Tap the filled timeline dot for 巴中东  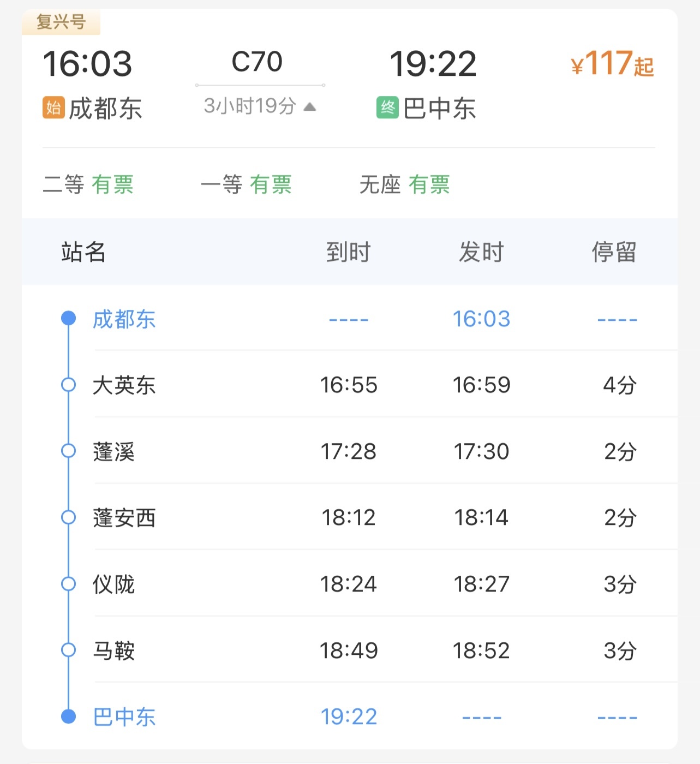pyautogui.click(x=68, y=716)
